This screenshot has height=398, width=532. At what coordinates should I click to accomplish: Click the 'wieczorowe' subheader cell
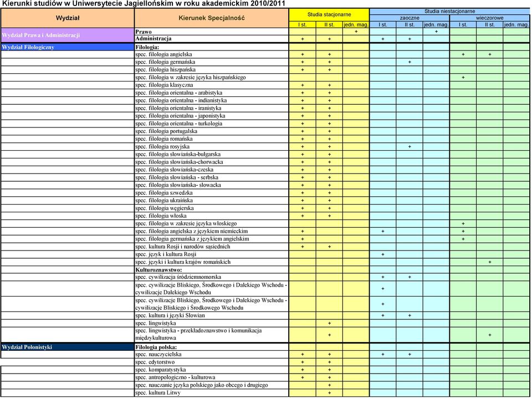[x=489, y=18]
